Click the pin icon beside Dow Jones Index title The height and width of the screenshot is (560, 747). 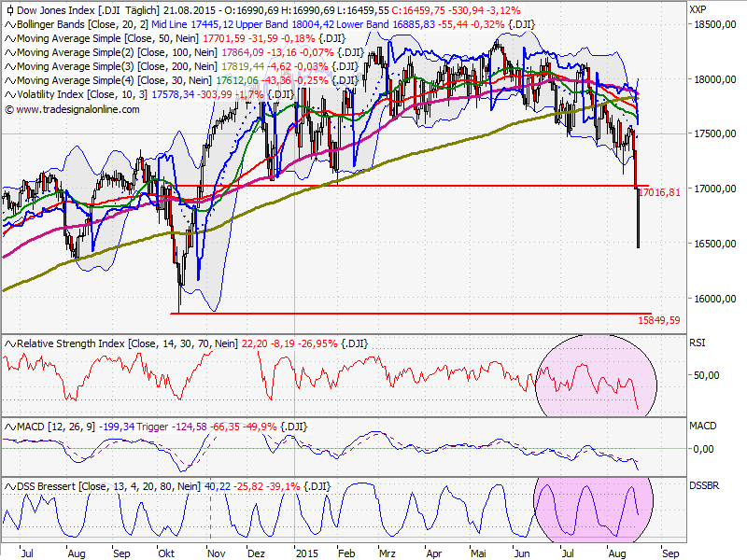(8, 11)
